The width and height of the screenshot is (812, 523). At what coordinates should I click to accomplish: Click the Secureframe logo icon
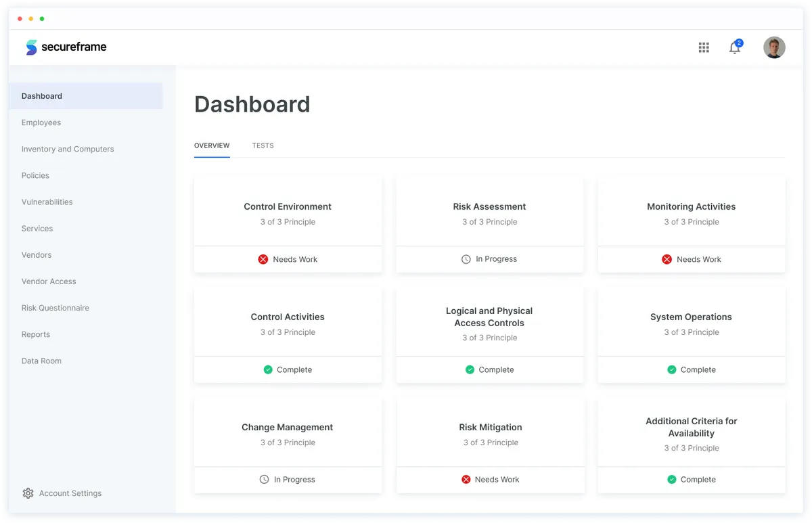[31, 47]
